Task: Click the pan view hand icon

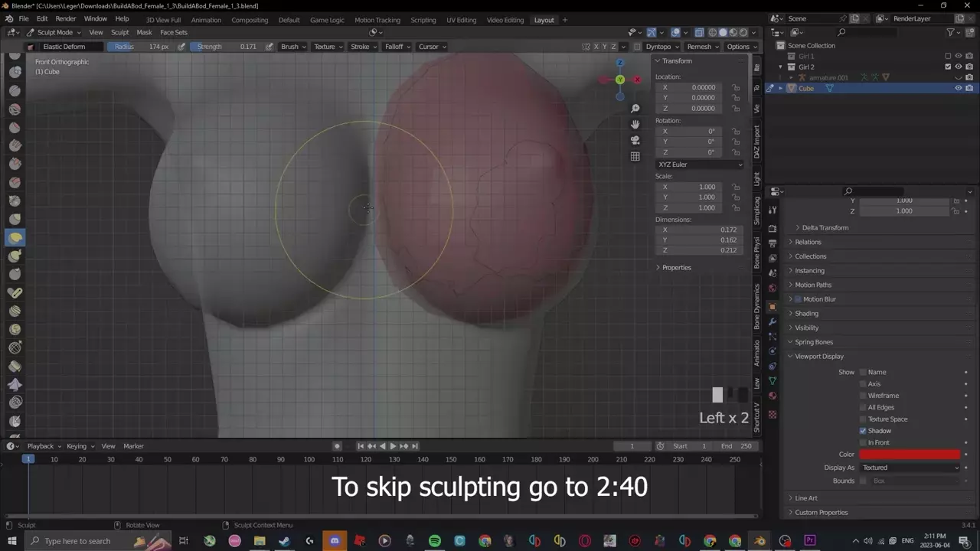Action: (635, 124)
